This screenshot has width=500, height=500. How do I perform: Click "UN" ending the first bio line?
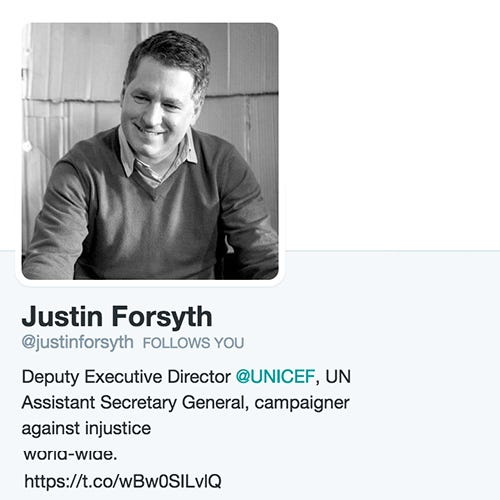(x=338, y=377)
